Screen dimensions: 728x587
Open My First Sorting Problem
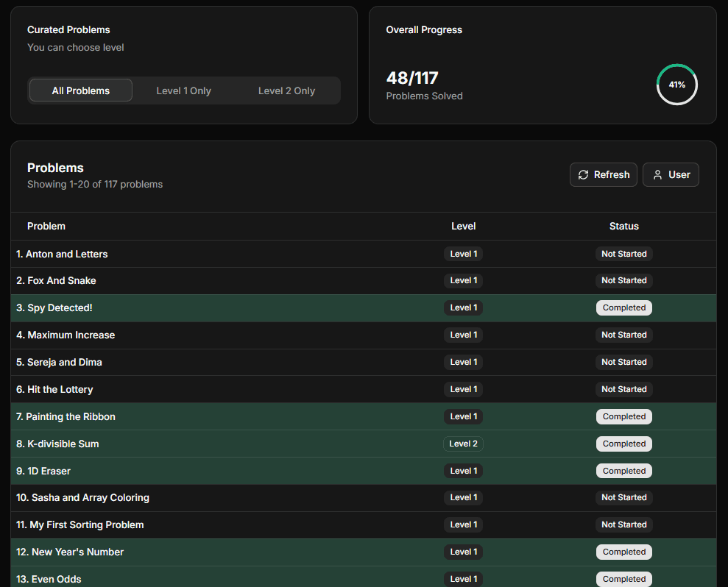(80, 524)
